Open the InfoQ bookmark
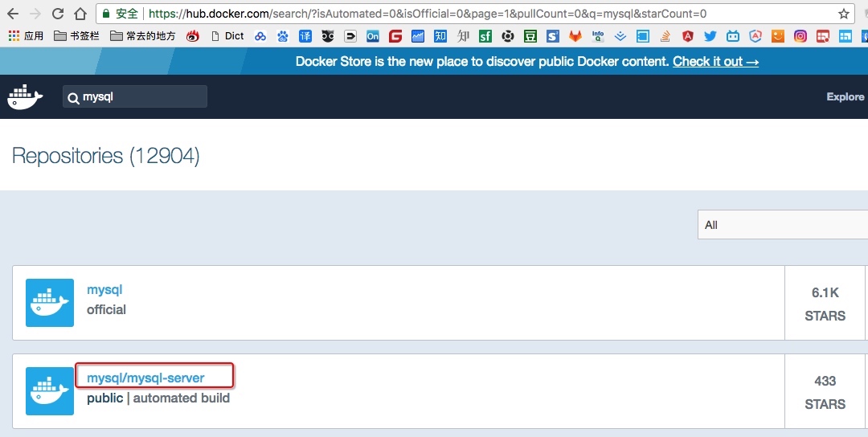 [598, 36]
